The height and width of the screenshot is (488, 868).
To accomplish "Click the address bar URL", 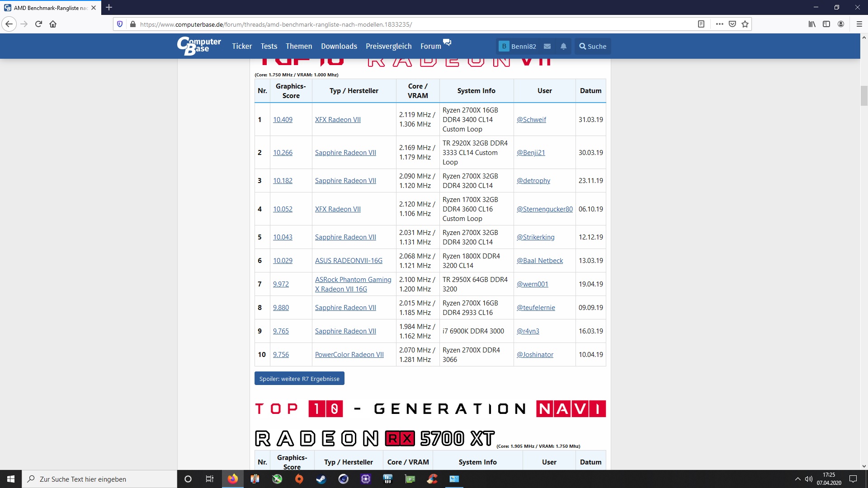I will tap(276, 24).
